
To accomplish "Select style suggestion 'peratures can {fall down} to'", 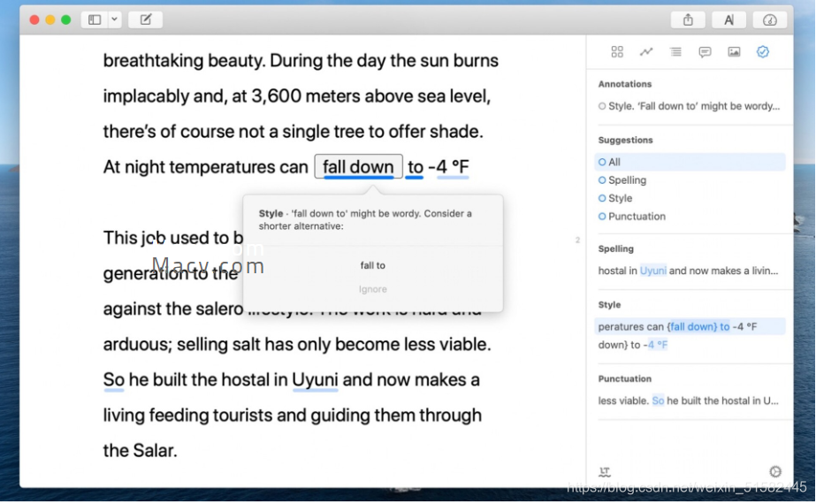I will tap(690, 326).
